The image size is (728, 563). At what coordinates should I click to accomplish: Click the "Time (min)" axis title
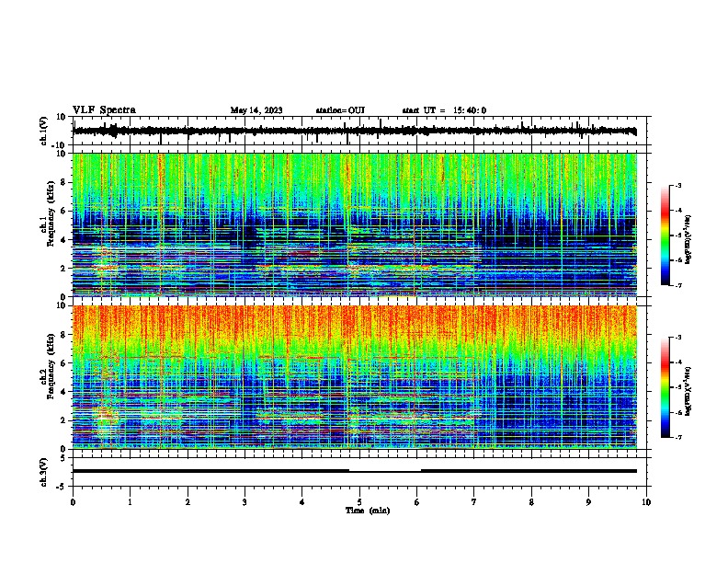tap(368, 511)
